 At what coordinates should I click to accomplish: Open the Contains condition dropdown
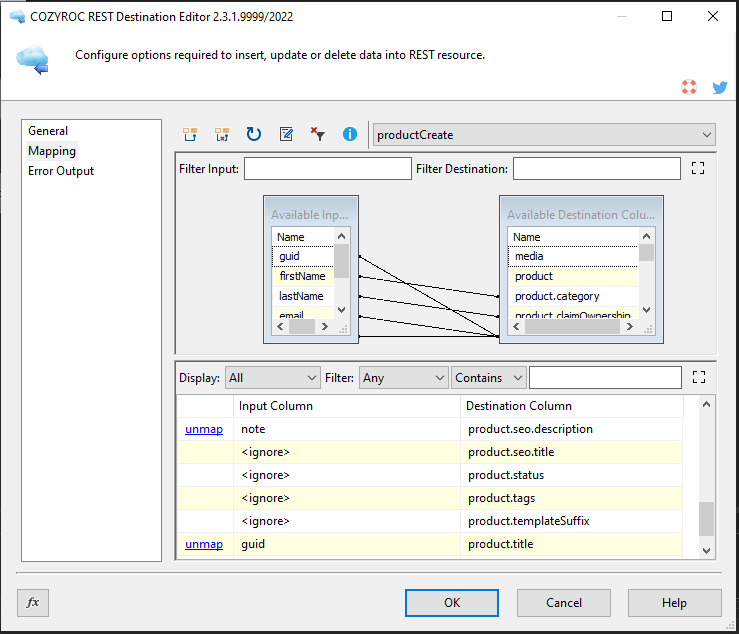pyautogui.click(x=489, y=377)
